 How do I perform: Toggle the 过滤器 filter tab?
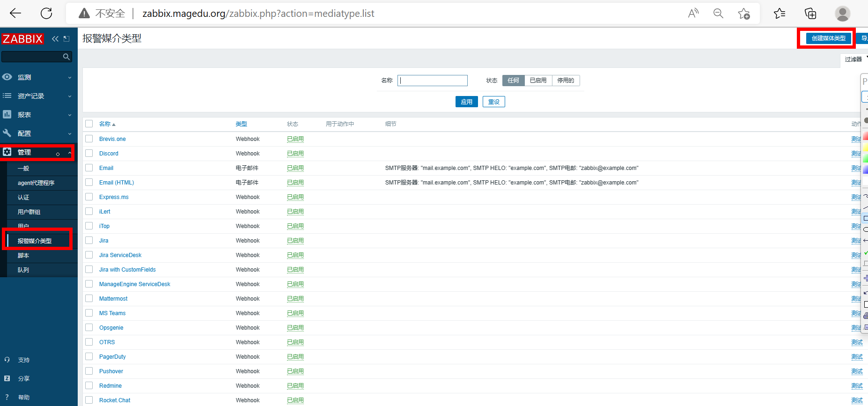pos(854,59)
